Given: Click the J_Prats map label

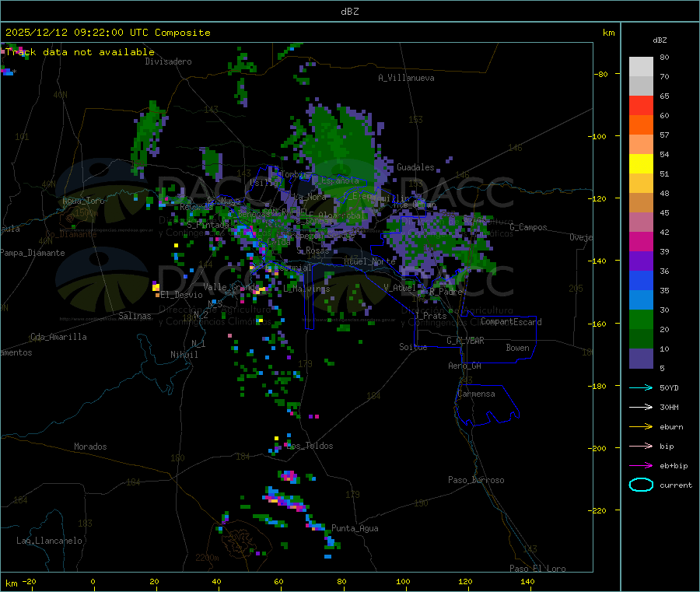Looking at the screenshot, I should click(430, 316).
